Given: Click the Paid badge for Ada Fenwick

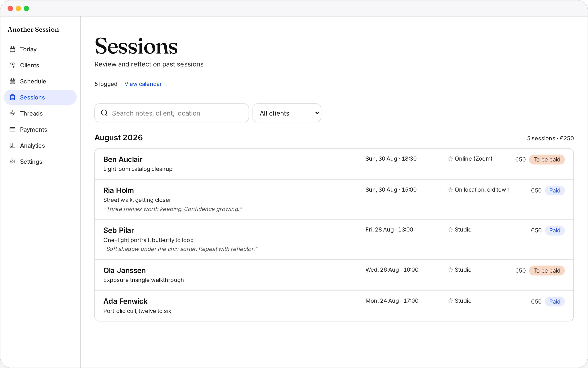Looking at the screenshot, I should coord(555,302).
